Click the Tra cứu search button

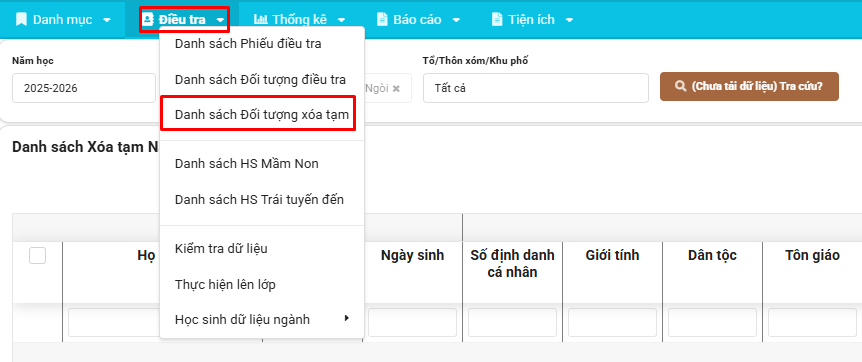click(x=749, y=87)
